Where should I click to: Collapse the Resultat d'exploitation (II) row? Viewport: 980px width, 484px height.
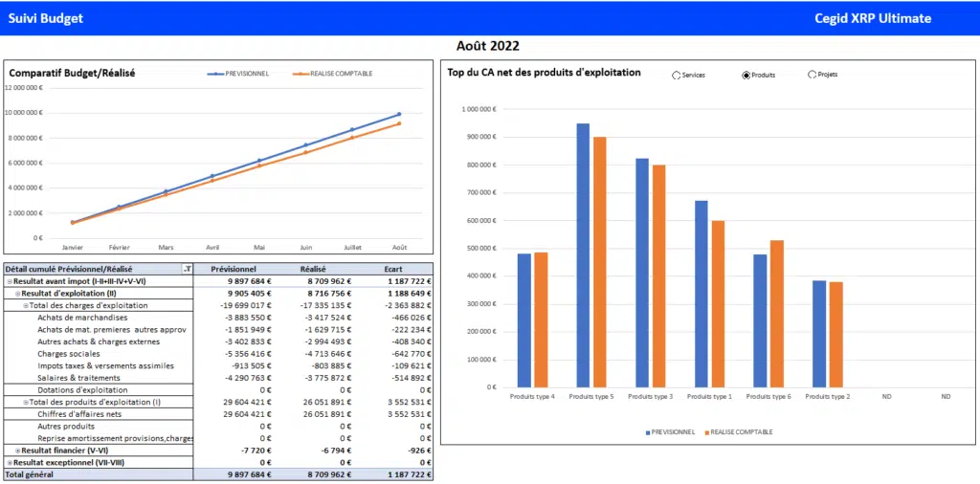17,294
